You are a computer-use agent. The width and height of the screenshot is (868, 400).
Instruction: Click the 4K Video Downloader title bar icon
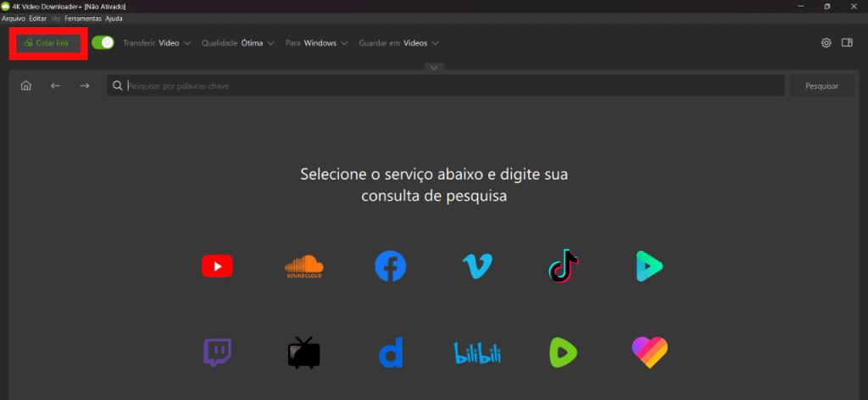[x=6, y=6]
